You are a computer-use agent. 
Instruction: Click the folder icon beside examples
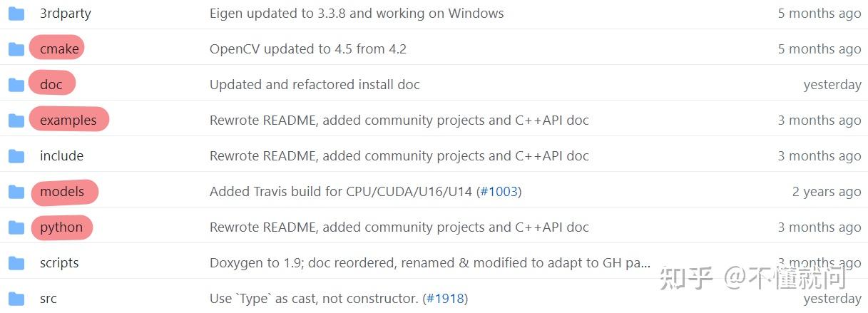click(x=16, y=120)
